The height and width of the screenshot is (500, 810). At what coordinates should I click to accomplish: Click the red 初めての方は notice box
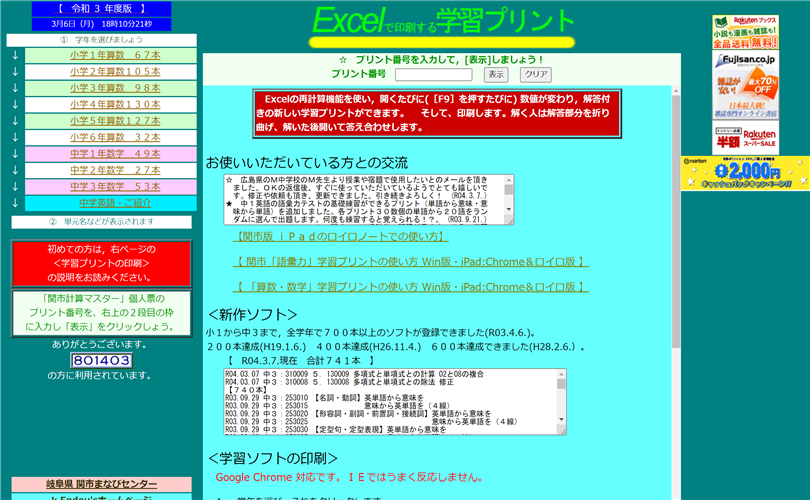point(101,263)
